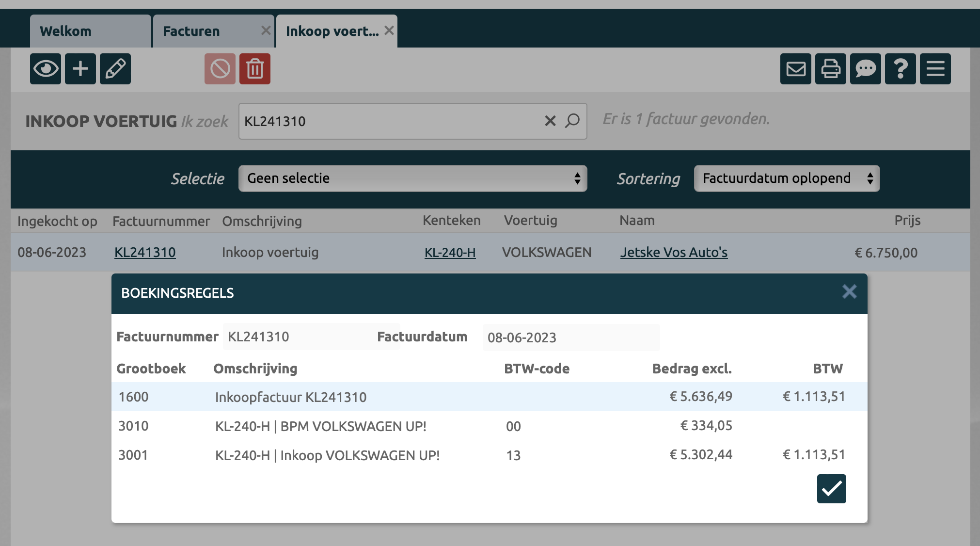980x546 pixels.
Task: Click the pencil edit icon
Action: click(115, 69)
